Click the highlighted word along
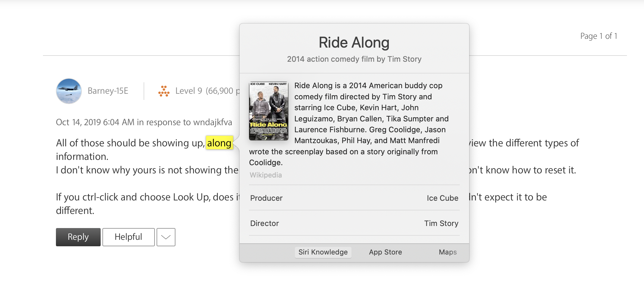The image size is (644, 288). tap(219, 143)
